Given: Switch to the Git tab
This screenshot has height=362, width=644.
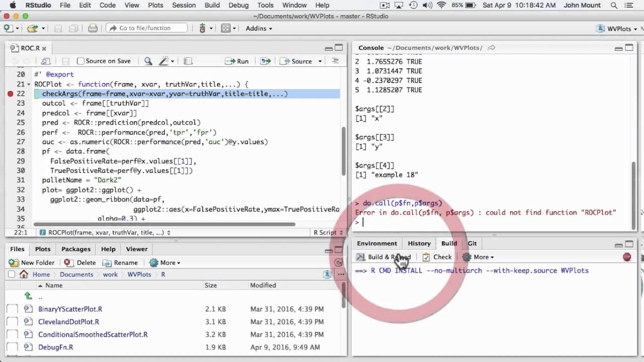Looking at the screenshot, I should [x=472, y=243].
